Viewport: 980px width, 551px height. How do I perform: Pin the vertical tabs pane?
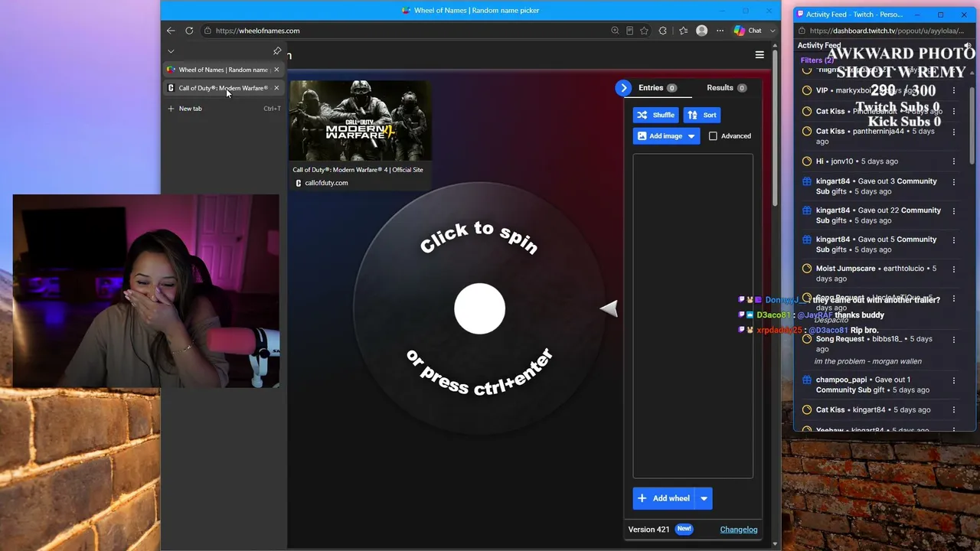277,51
